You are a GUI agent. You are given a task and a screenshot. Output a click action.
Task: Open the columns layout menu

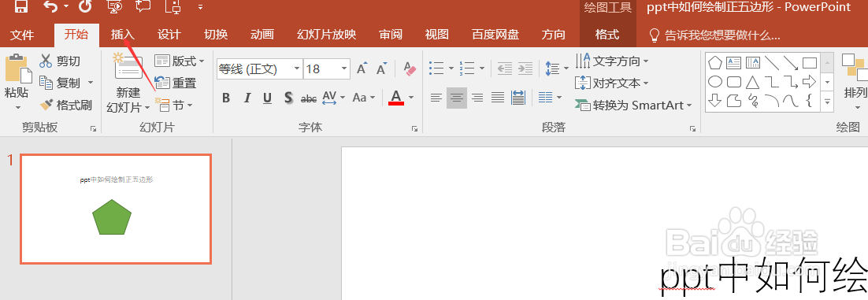click(551, 98)
